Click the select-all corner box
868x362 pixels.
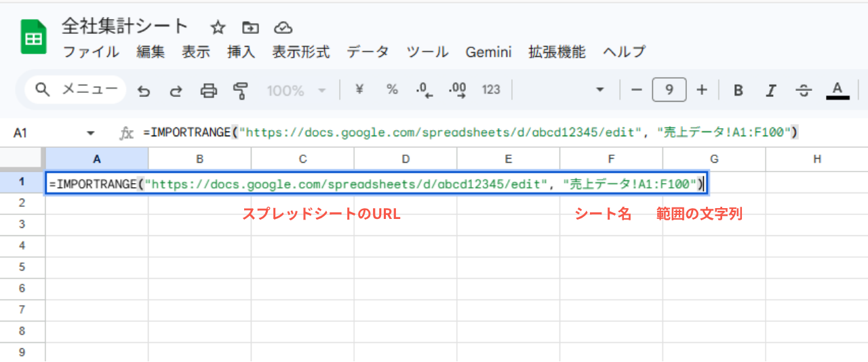pos(22,159)
